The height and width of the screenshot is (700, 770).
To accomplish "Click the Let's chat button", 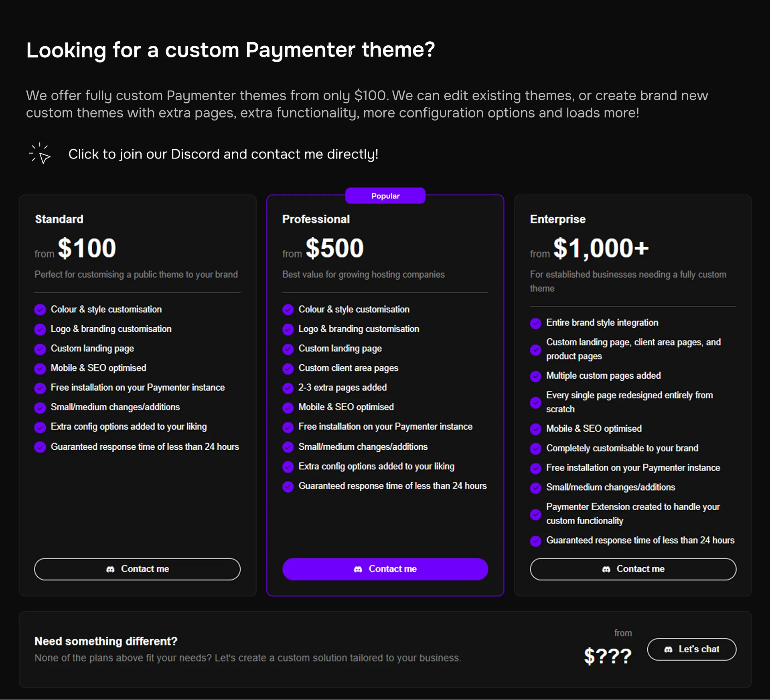I will pos(692,649).
